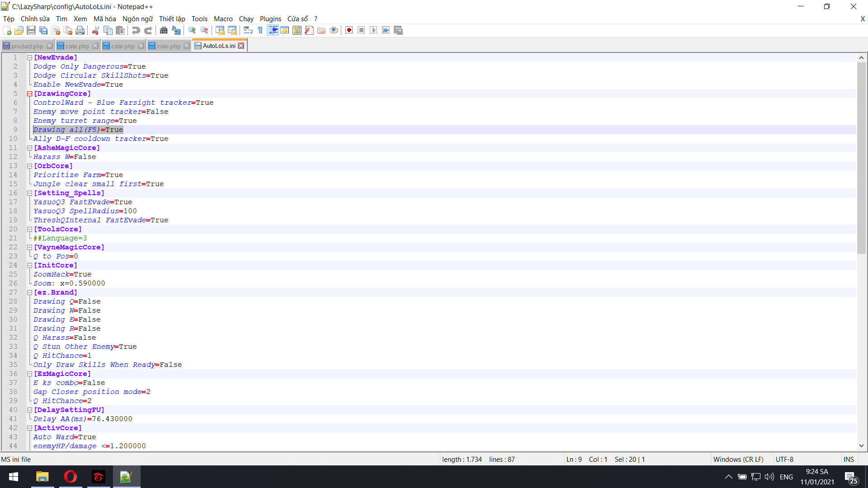868x488 pixels.
Task: Click the Undo arrow icon
Action: [x=136, y=30]
